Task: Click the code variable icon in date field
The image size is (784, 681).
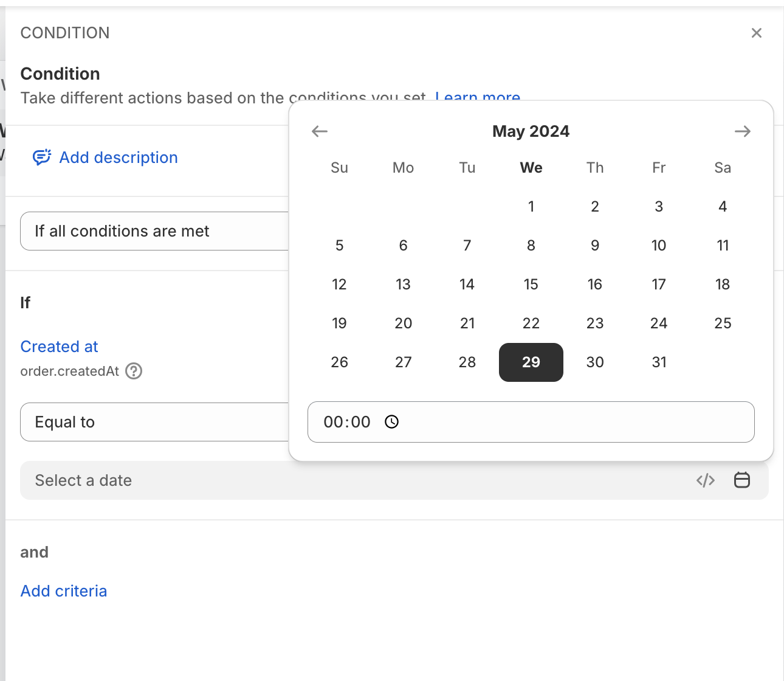Action: (x=706, y=480)
